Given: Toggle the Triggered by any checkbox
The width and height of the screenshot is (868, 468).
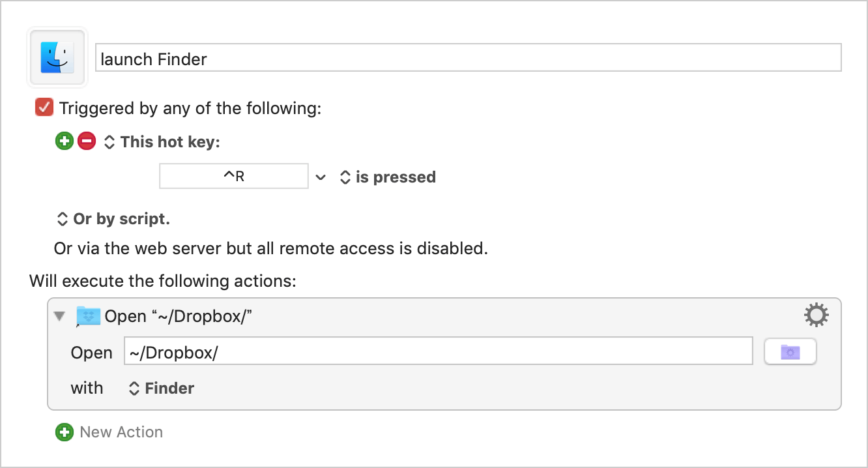Looking at the screenshot, I should click(44, 108).
